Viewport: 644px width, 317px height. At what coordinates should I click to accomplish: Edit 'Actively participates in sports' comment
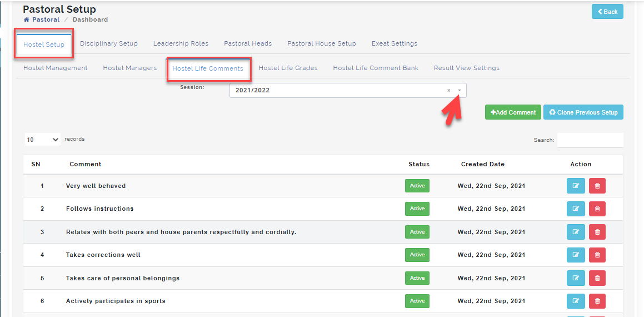pos(576,301)
